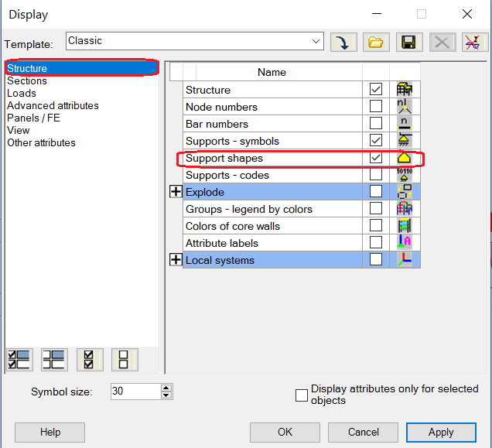The image size is (492, 448).
Task: Close the Display dialog window
Action: (467, 14)
